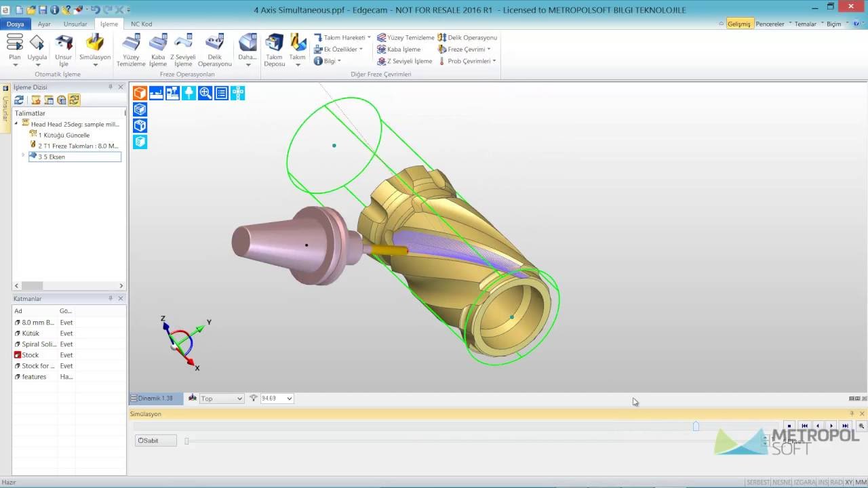
Task: Switch to the Ayar tab
Action: 44,24
